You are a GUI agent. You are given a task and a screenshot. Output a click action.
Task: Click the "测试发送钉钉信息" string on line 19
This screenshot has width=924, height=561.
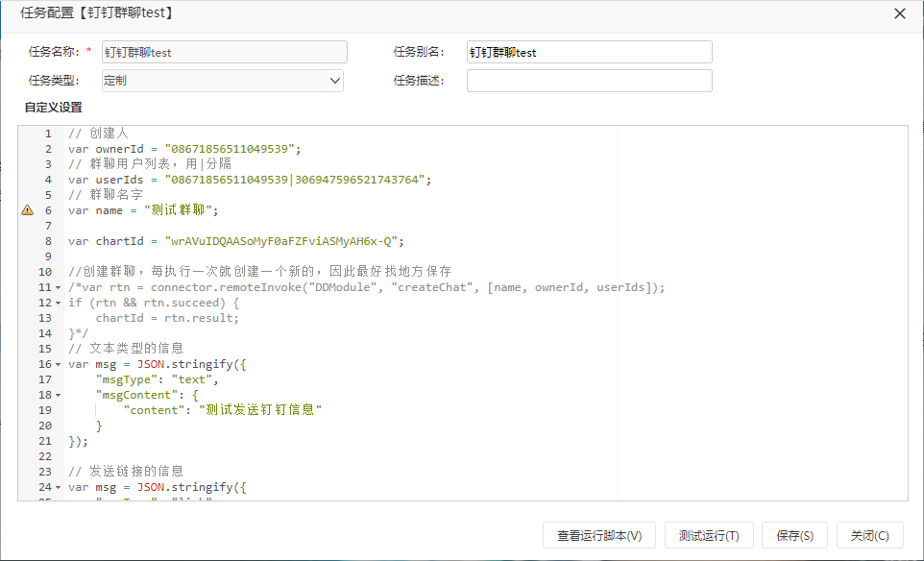[260, 410]
